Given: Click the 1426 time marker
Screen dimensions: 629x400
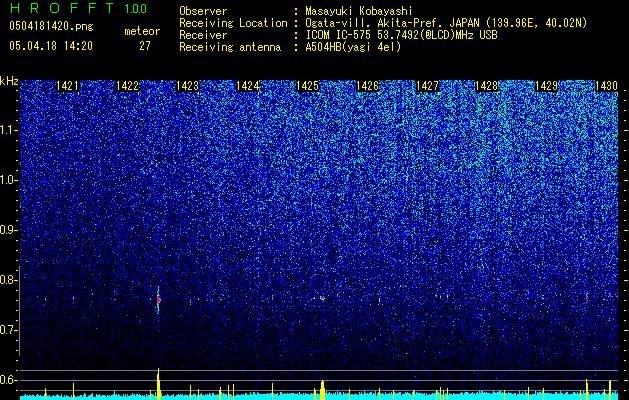Looking at the screenshot, I should point(367,86).
